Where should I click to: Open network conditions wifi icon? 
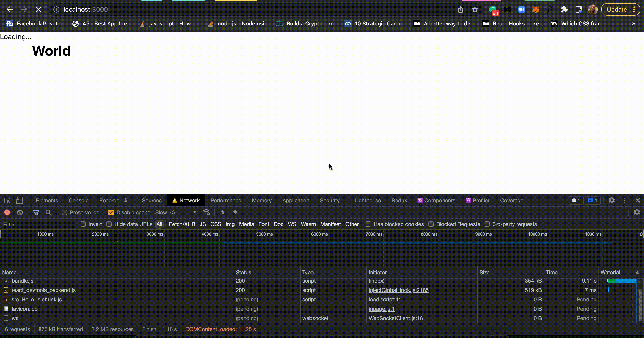click(x=206, y=213)
